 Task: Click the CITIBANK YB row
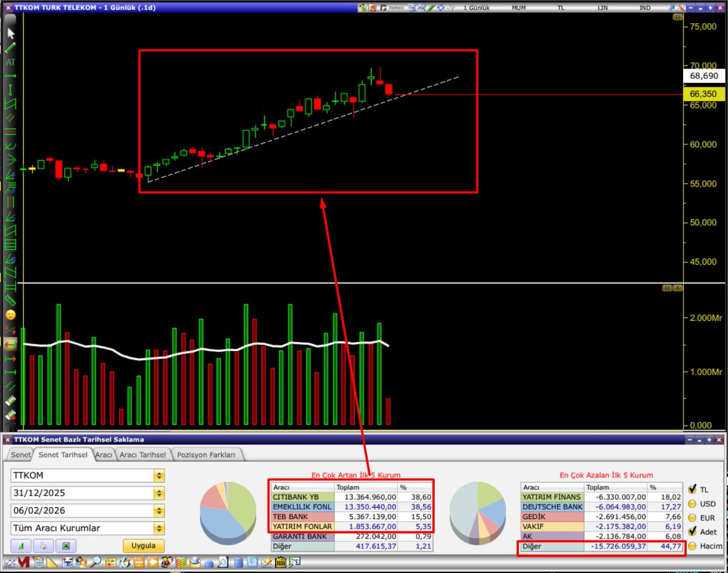(351, 497)
